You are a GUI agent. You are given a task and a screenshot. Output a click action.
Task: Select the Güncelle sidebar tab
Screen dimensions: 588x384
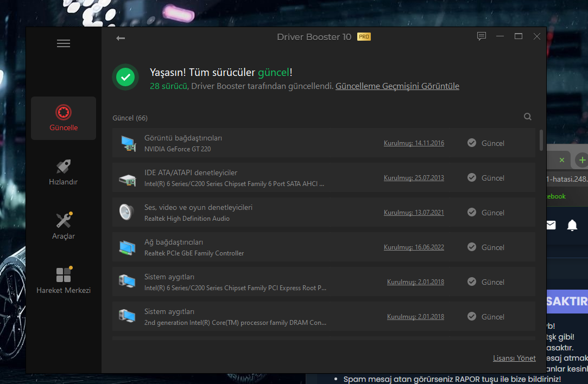[x=64, y=118]
